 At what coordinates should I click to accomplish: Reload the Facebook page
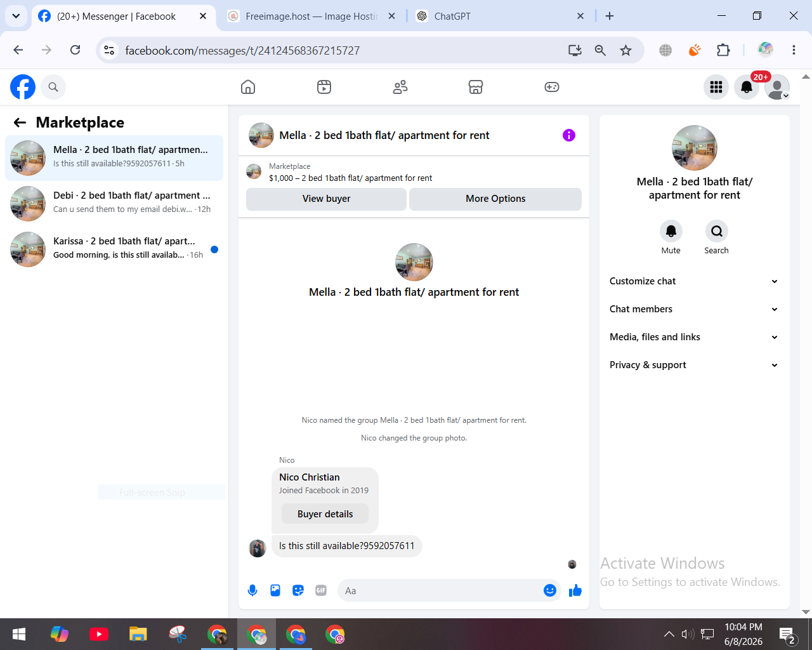coord(75,50)
